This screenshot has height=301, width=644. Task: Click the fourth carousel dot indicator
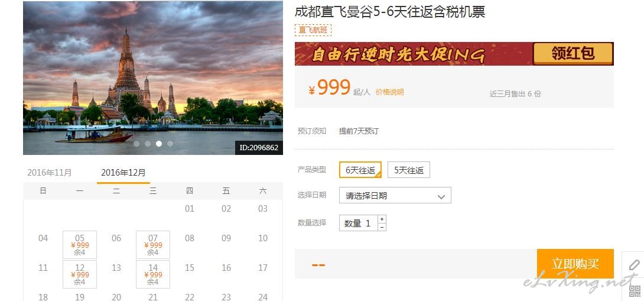170,144
